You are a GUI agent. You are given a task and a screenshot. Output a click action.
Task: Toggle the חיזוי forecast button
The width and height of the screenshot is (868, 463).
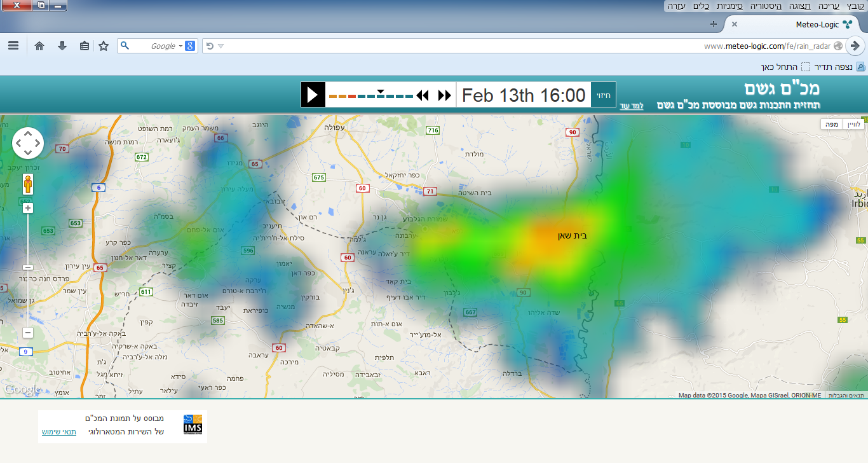pos(603,95)
